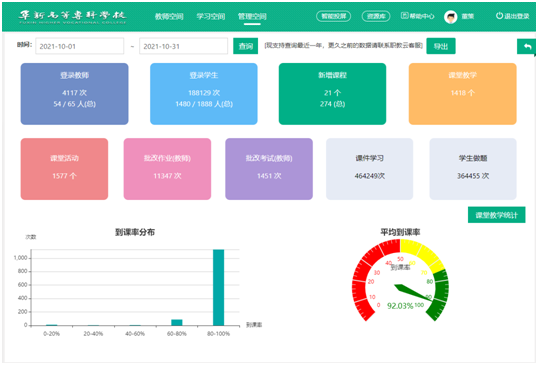Click the 登录教师 statistics card
This screenshot has height=365, width=538.
(74, 94)
